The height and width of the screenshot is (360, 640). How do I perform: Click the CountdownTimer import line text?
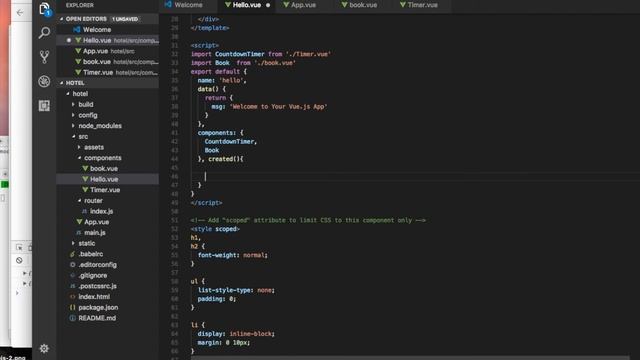pyautogui.click(x=260, y=54)
